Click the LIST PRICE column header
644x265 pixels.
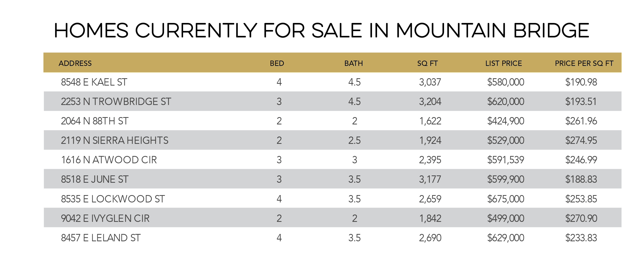tap(504, 63)
